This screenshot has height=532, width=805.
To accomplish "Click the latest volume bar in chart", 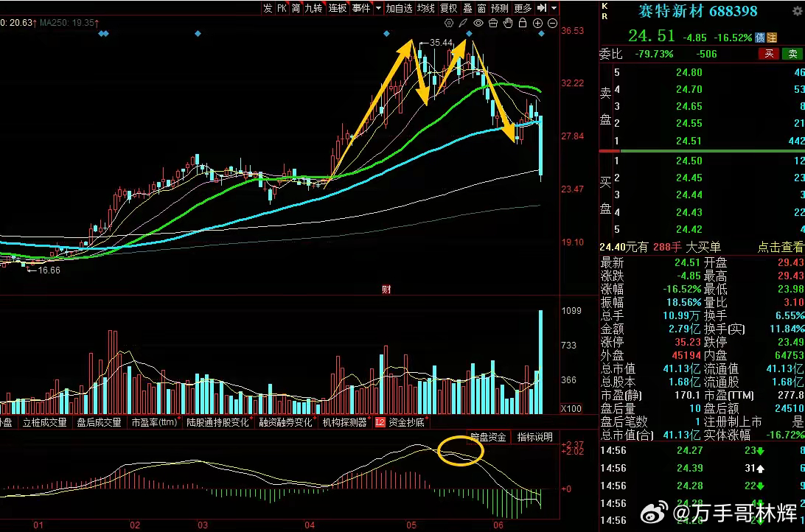I will coord(540,362).
